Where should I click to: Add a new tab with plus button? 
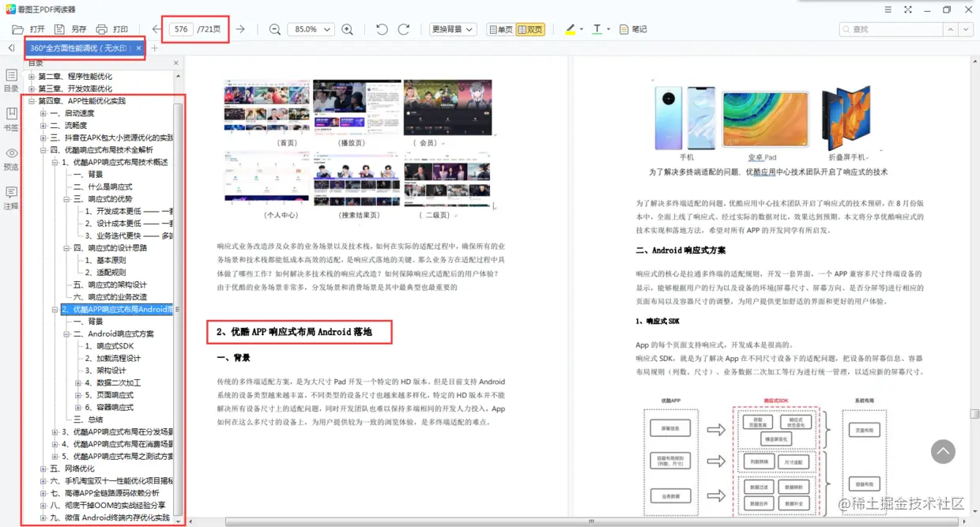[x=155, y=48]
